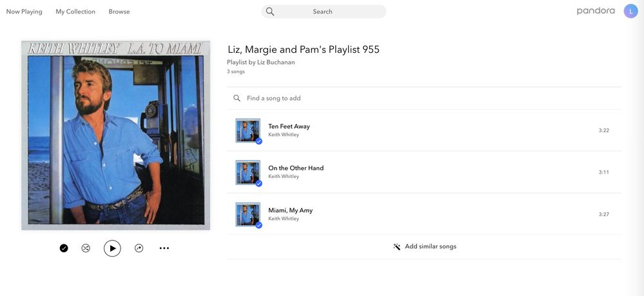Viewport: 644px width, 296px height.
Task: Open My Collection
Action: (75, 12)
